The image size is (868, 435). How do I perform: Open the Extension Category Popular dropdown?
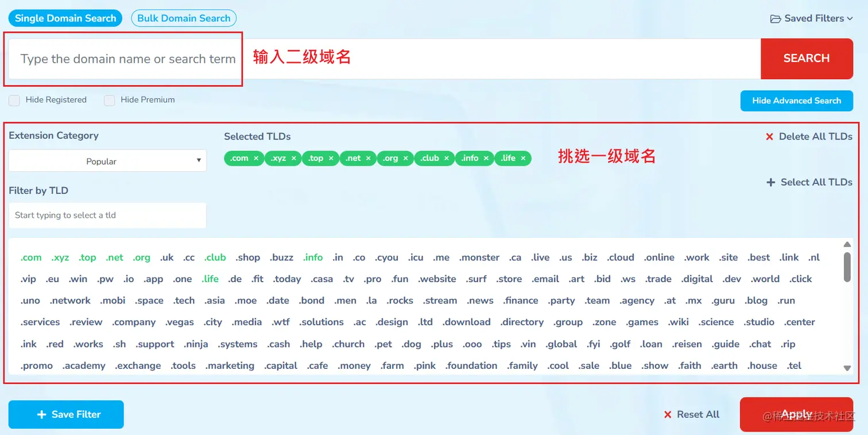coord(107,161)
